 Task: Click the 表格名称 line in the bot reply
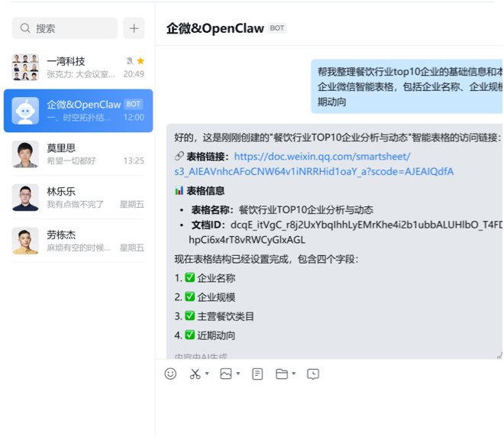(x=283, y=210)
